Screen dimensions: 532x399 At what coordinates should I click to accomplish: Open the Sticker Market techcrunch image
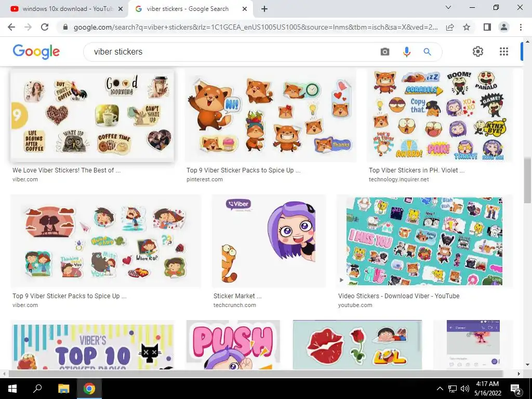coord(269,241)
